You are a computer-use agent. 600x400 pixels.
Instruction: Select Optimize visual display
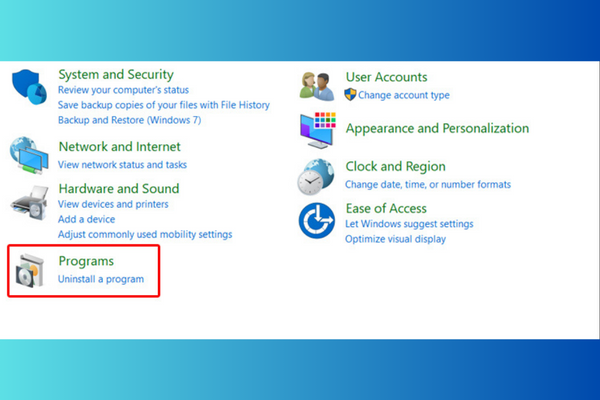click(x=395, y=239)
